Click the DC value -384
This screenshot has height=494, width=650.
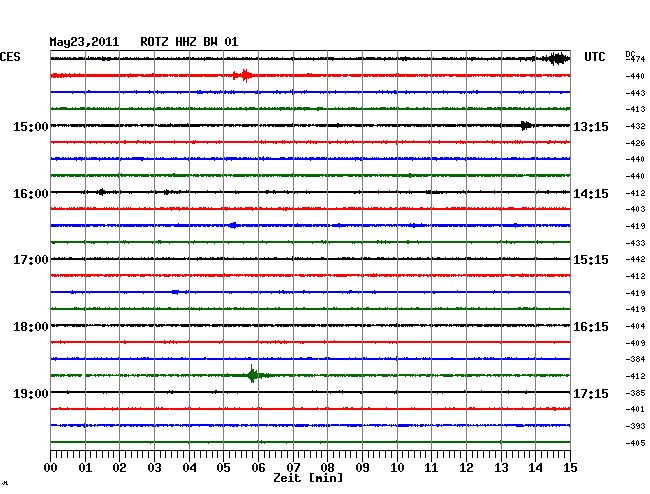pos(635,359)
